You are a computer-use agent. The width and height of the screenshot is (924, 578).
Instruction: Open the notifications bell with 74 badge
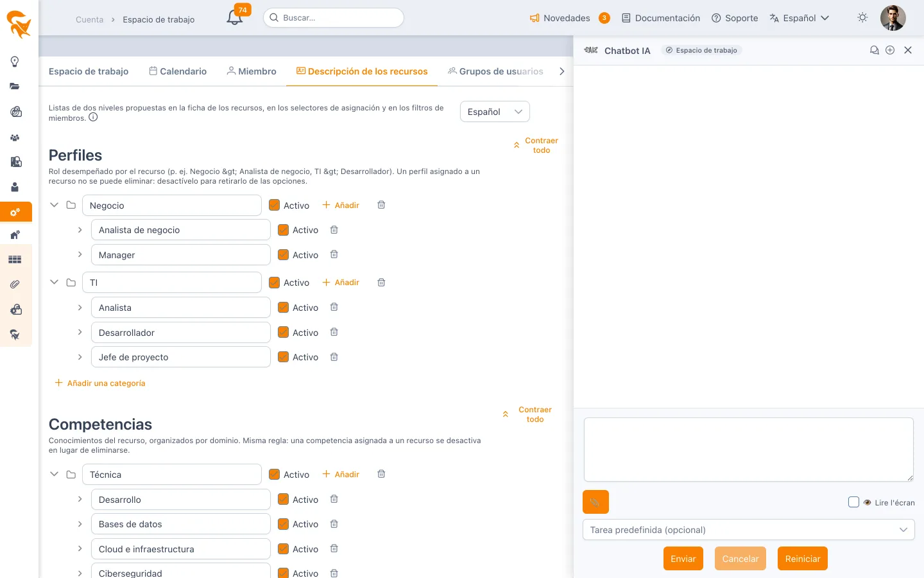click(x=235, y=17)
